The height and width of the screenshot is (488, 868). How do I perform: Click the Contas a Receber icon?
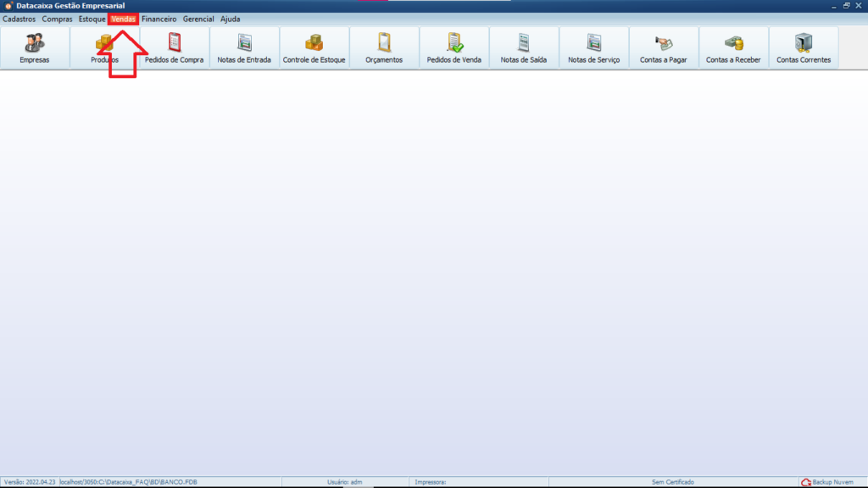pos(733,47)
